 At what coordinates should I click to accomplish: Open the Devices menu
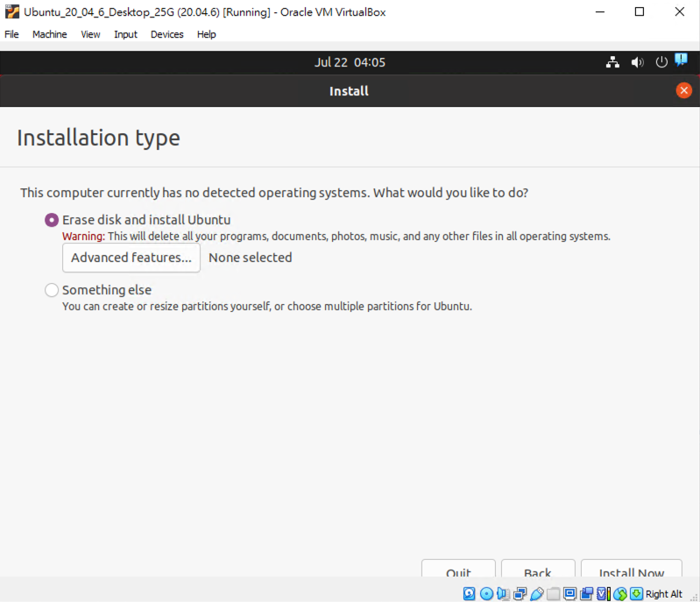[166, 34]
